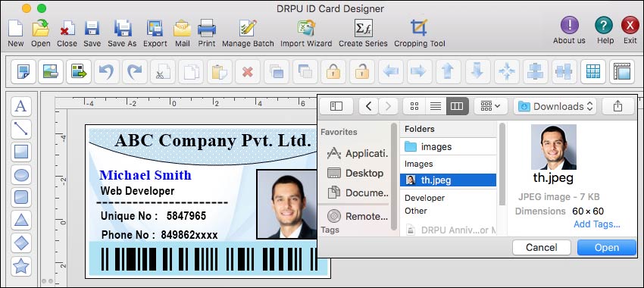Screen dimensions: 644x288
Task: Open the Create Series tool
Action: pyautogui.click(x=363, y=28)
